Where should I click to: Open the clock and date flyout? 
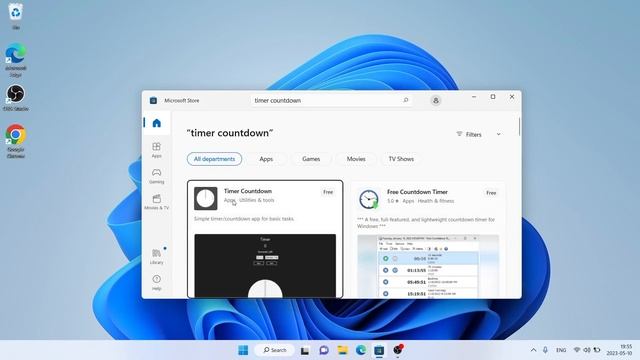[619, 350]
